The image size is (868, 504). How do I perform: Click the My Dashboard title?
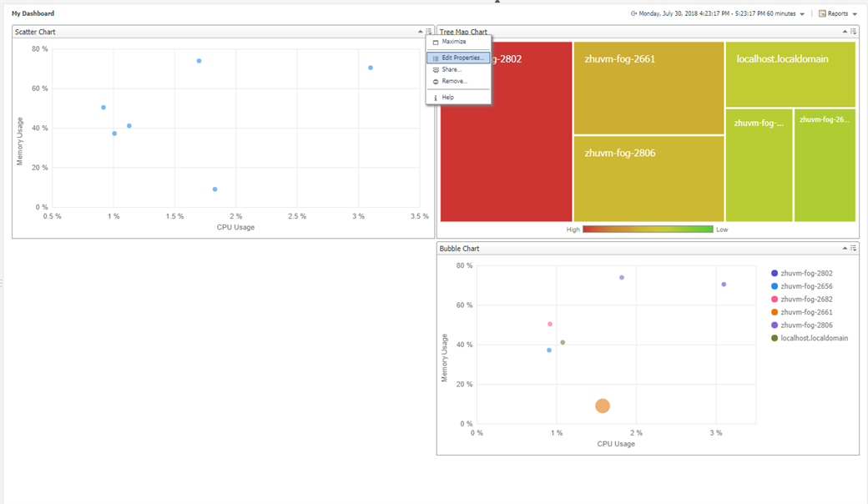point(33,13)
